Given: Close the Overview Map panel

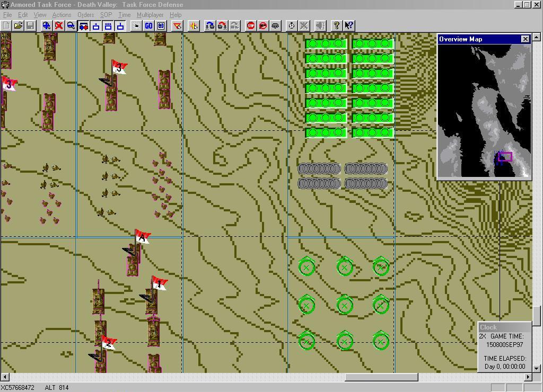Looking at the screenshot, I should tap(525, 39).
